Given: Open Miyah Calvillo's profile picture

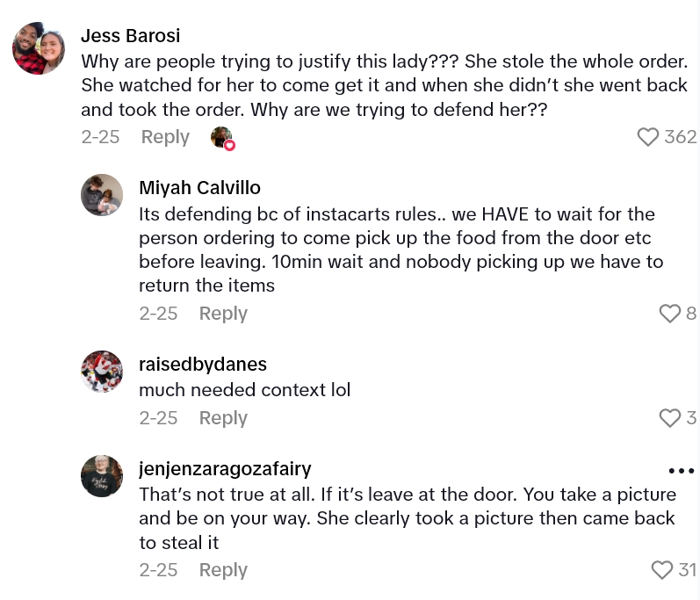Looking at the screenshot, I should click(x=102, y=195).
